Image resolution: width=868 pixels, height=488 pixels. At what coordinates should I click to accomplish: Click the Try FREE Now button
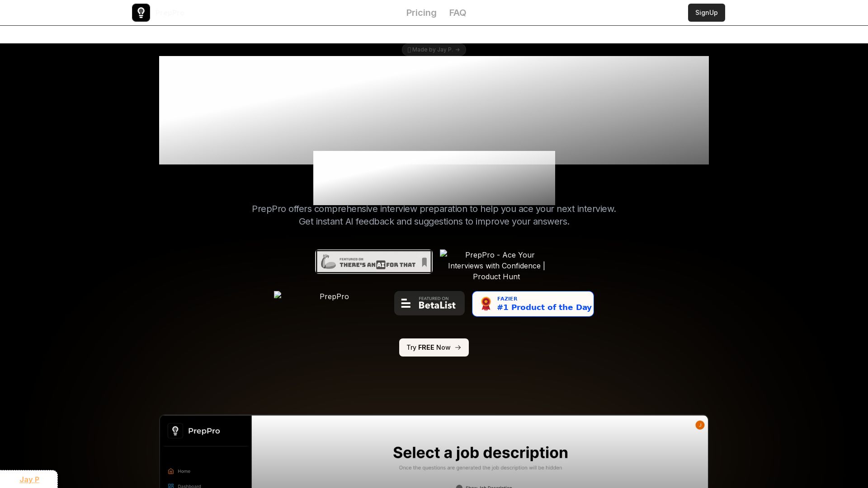pos(434,347)
